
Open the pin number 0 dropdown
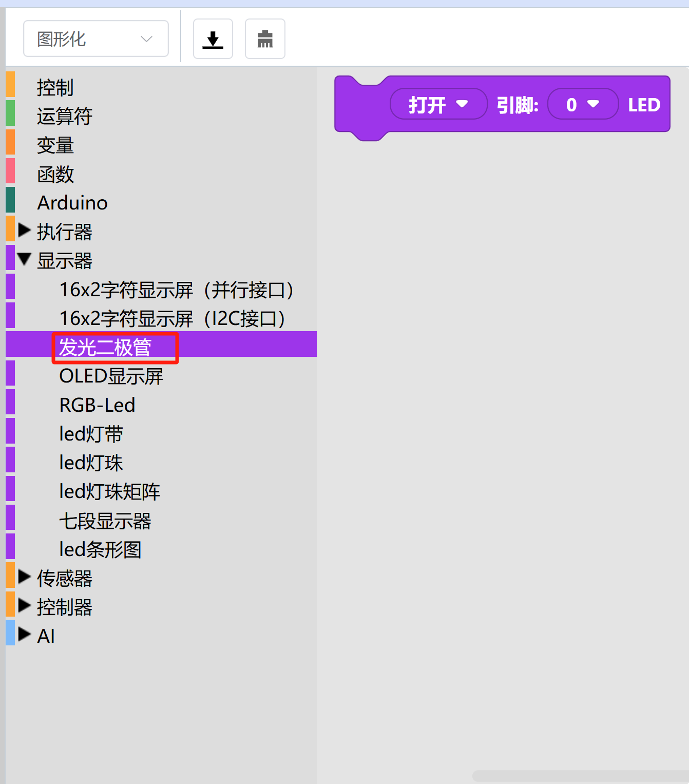582,104
